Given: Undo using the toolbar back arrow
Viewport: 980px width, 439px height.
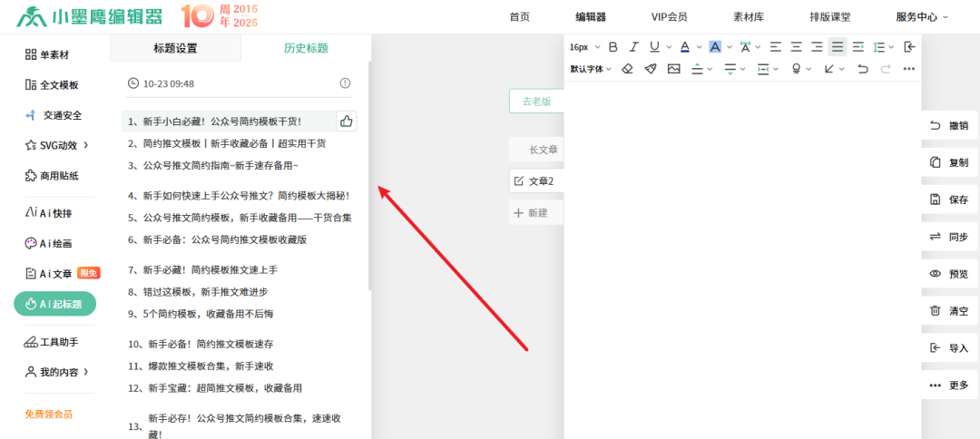Looking at the screenshot, I should click(863, 69).
